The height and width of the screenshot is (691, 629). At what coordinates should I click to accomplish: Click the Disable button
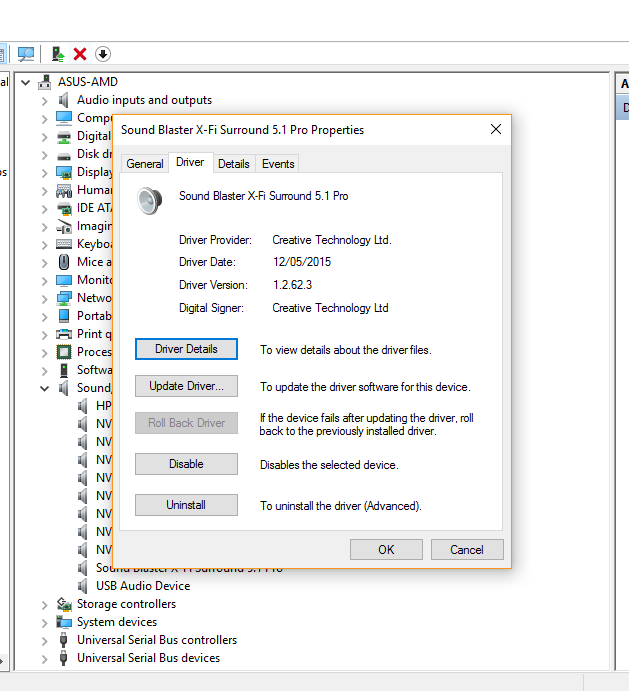[x=186, y=464]
